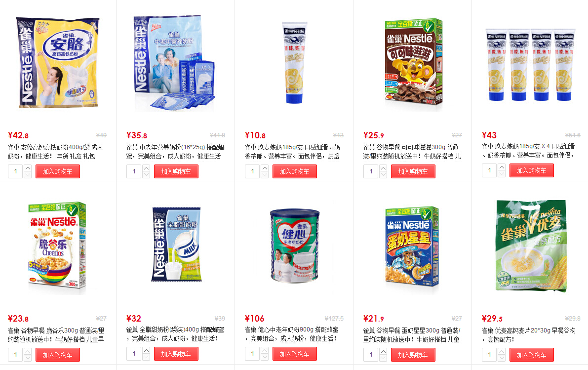The image size is (588, 370).
Task: Add 安骼高钙高铁奶粉 to shopping cart
Action: click(x=58, y=171)
